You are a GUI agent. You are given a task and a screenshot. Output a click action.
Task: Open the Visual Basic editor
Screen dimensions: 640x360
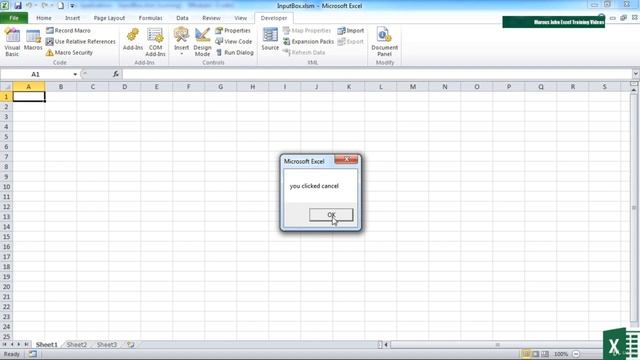tap(12, 42)
